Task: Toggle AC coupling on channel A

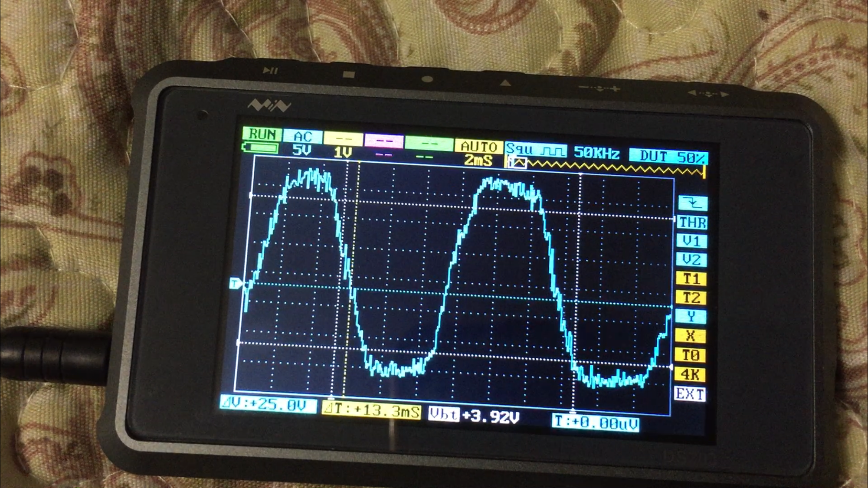Action: point(303,137)
